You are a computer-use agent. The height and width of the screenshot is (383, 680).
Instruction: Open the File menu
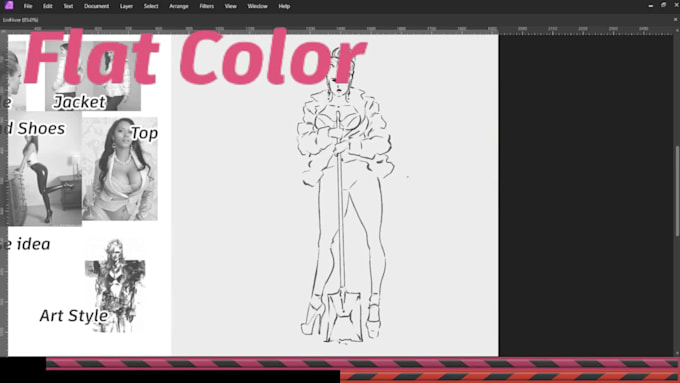[x=28, y=6]
